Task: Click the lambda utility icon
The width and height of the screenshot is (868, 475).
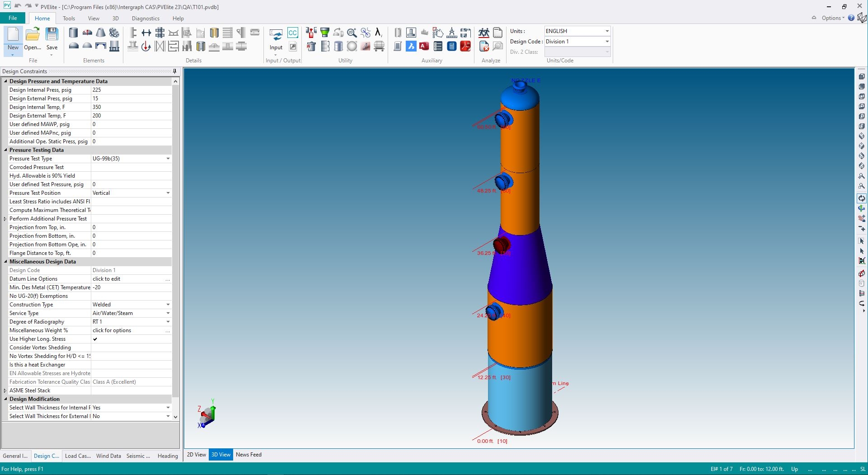Action: click(379, 33)
